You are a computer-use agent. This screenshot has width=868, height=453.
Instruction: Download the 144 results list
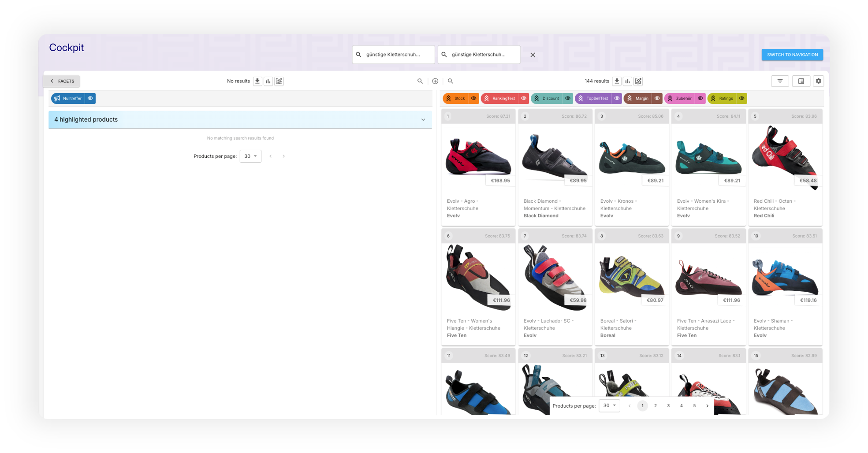617,81
